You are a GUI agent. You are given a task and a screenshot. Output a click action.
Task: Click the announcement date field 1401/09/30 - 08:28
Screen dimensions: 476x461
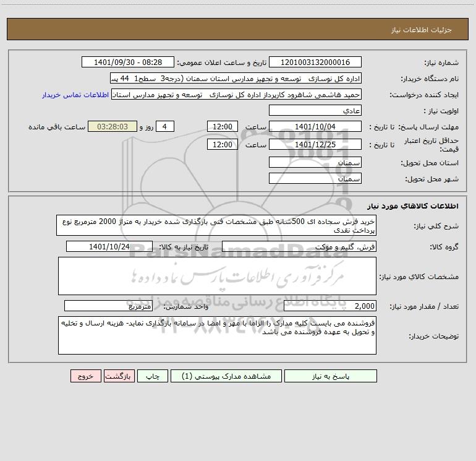(128, 62)
